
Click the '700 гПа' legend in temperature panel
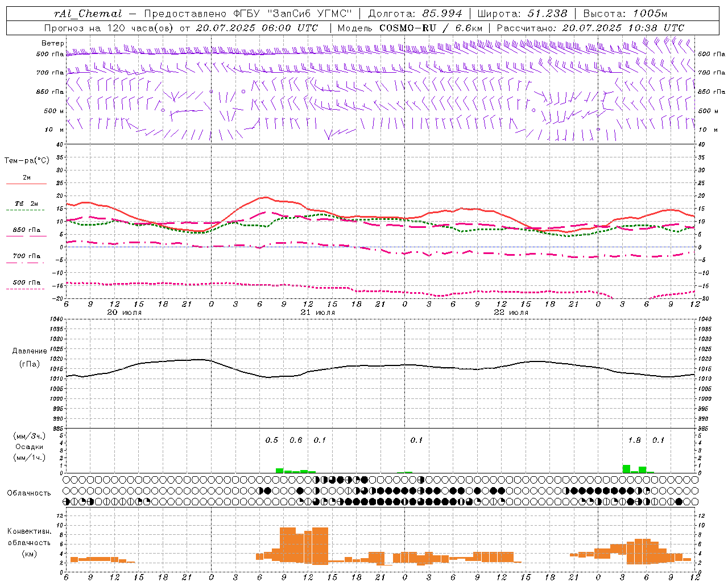27,256
